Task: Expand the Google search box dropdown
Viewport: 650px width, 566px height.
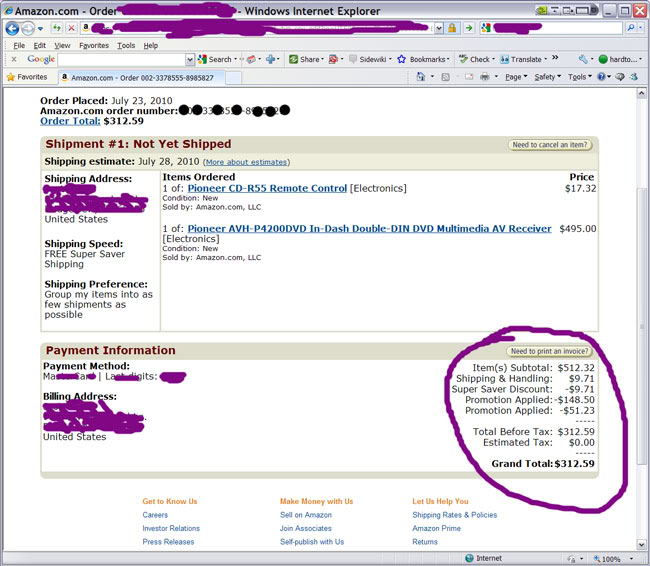Action: coord(190,60)
